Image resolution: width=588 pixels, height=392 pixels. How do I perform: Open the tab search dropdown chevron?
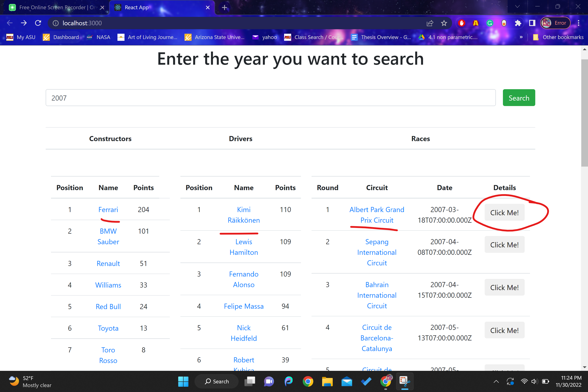point(517,6)
